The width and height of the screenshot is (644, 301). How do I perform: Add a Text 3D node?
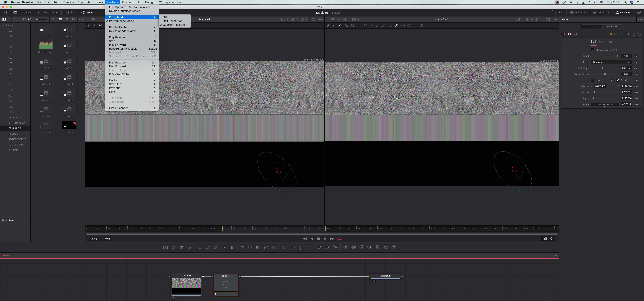pyautogui.click(x=362, y=247)
